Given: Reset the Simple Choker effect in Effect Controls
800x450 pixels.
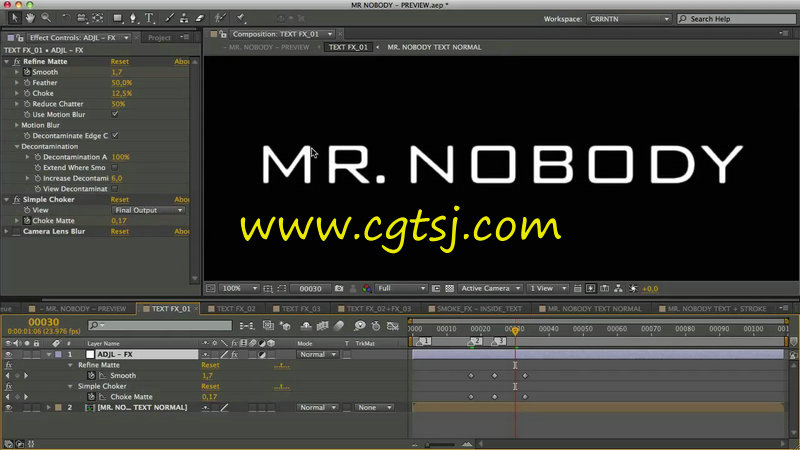Looking at the screenshot, I should click(x=120, y=199).
